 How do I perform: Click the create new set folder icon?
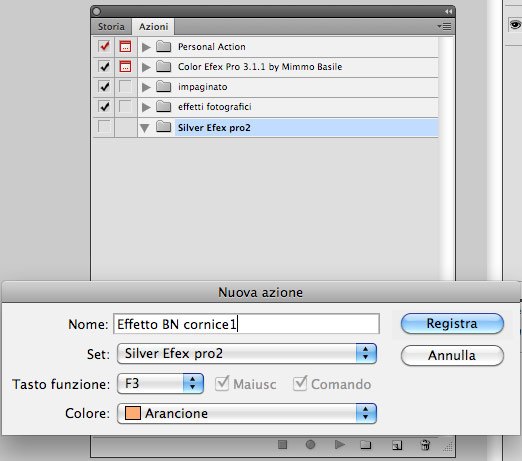366,445
